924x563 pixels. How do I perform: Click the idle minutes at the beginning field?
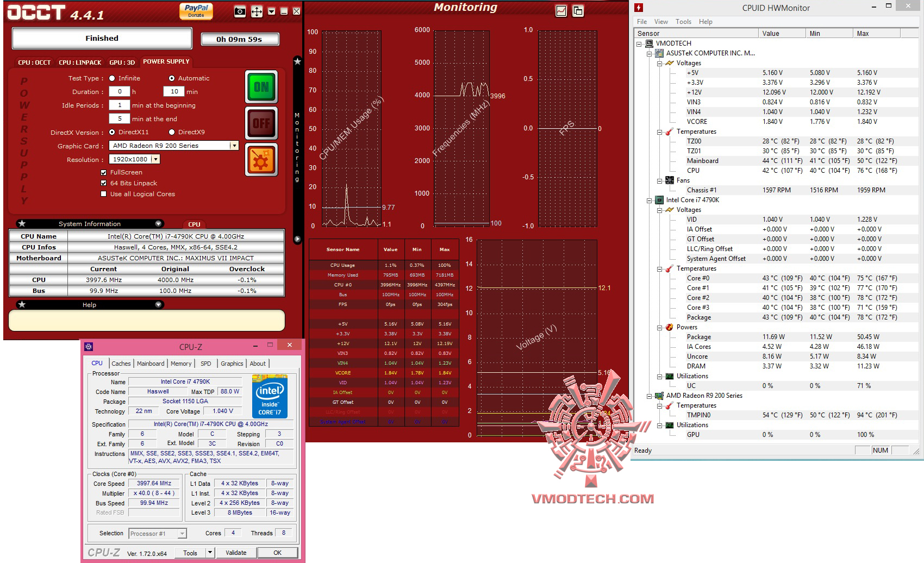click(x=120, y=105)
